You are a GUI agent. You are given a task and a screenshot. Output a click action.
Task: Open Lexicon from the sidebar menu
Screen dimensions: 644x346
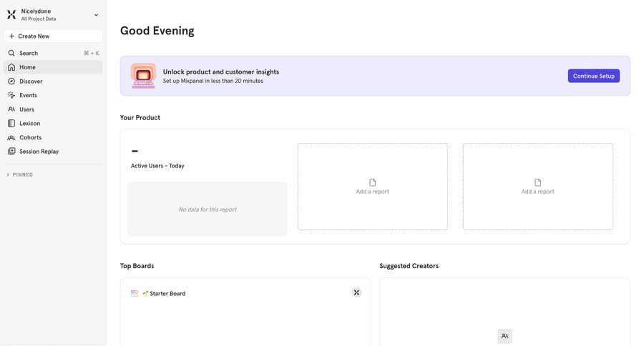point(30,123)
